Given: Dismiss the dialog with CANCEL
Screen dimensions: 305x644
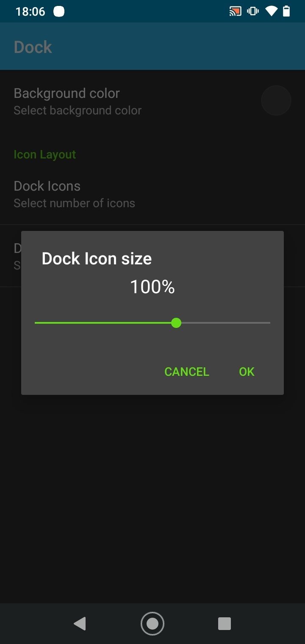Looking at the screenshot, I should 187,372.
